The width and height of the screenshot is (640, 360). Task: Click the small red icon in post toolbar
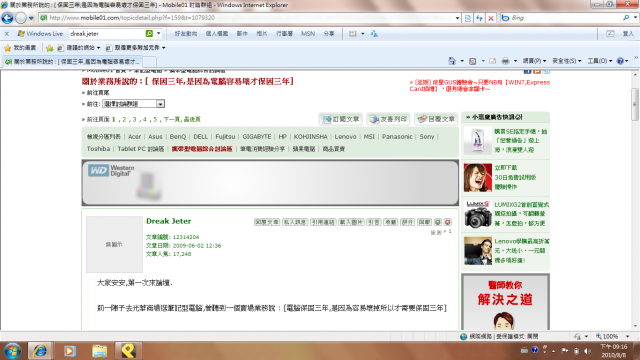(448, 222)
